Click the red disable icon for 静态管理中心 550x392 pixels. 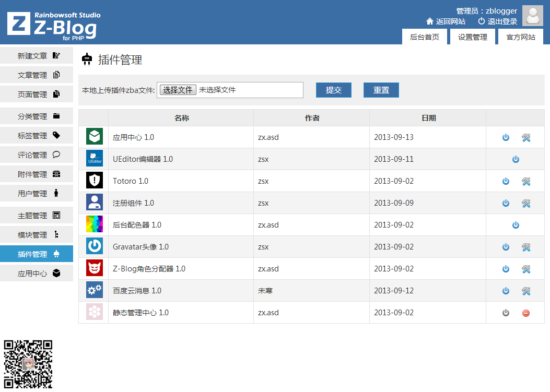tap(526, 313)
